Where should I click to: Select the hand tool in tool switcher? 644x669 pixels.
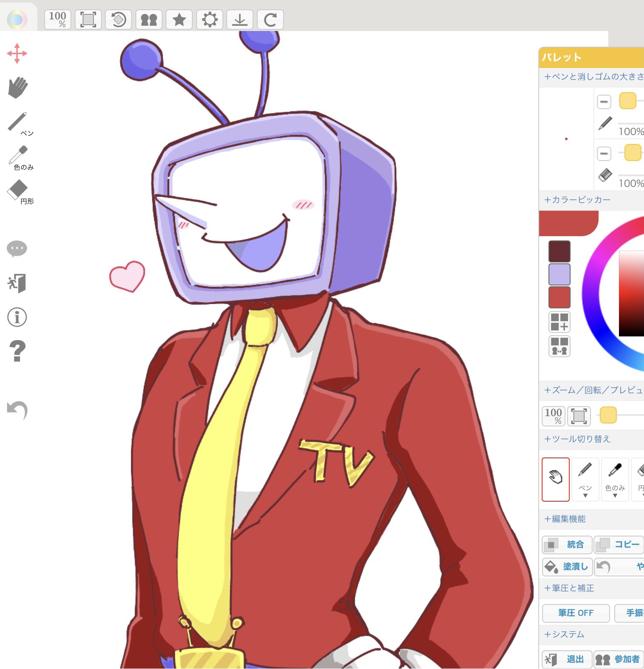[556, 479]
